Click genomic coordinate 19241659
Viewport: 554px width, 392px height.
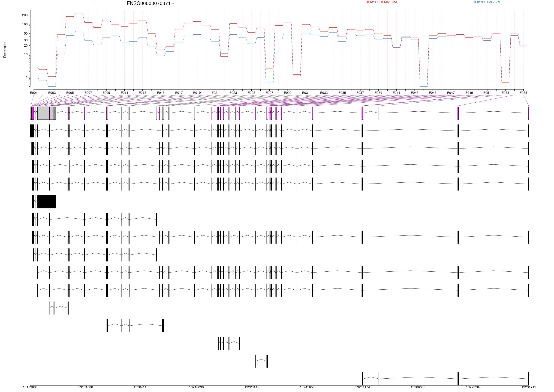(x=307, y=387)
